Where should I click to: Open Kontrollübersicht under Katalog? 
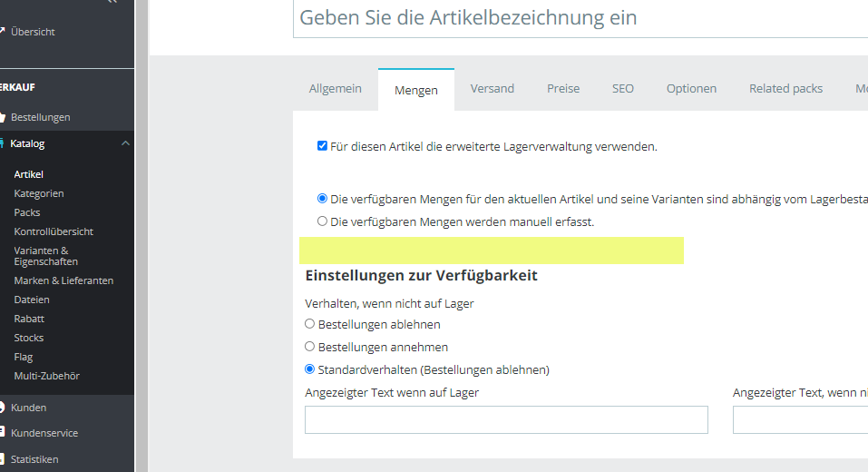coord(54,231)
